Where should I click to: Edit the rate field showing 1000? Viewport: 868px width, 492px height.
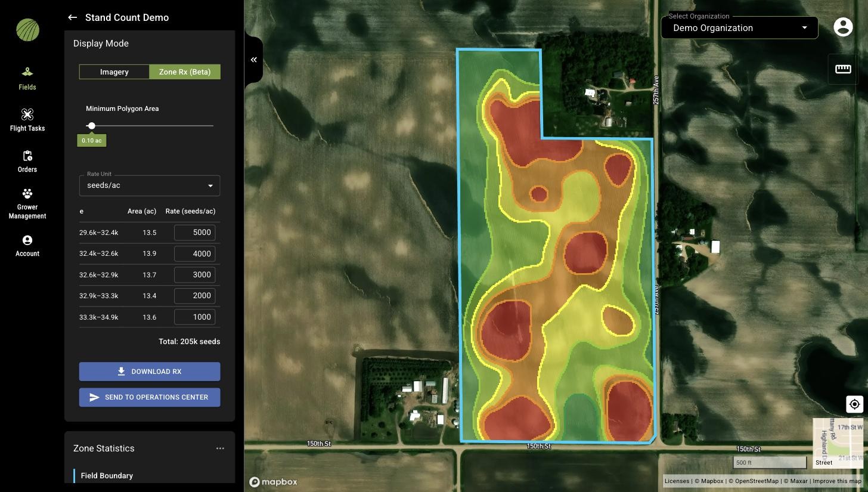194,317
